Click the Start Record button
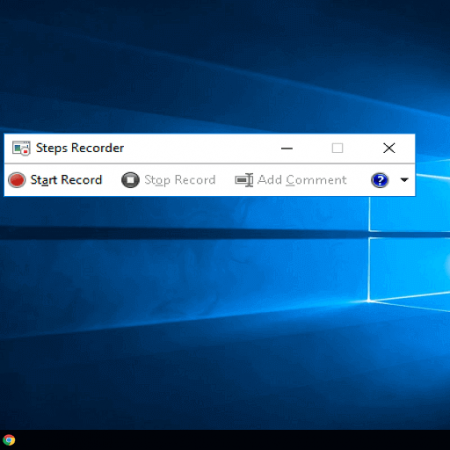 [x=55, y=180]
